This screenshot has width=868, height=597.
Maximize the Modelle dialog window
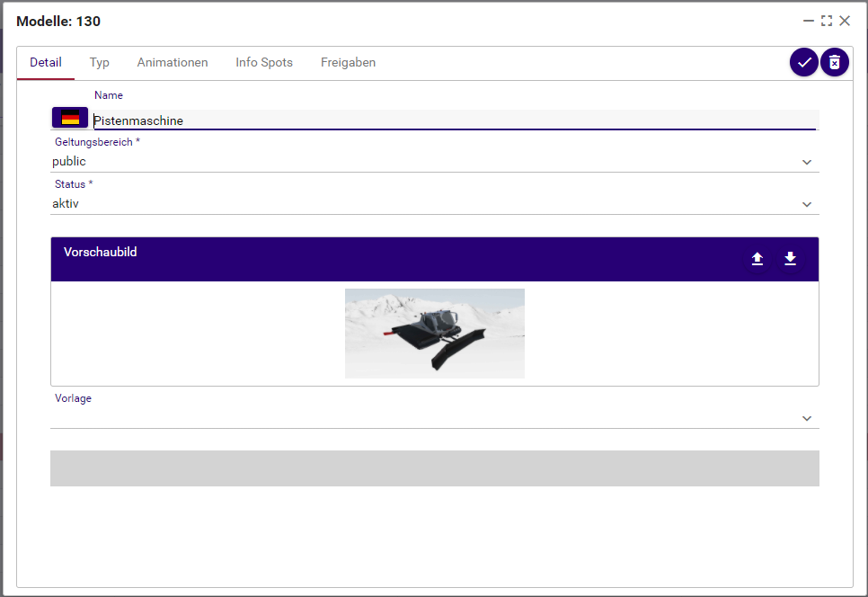[x=827, y=21]
